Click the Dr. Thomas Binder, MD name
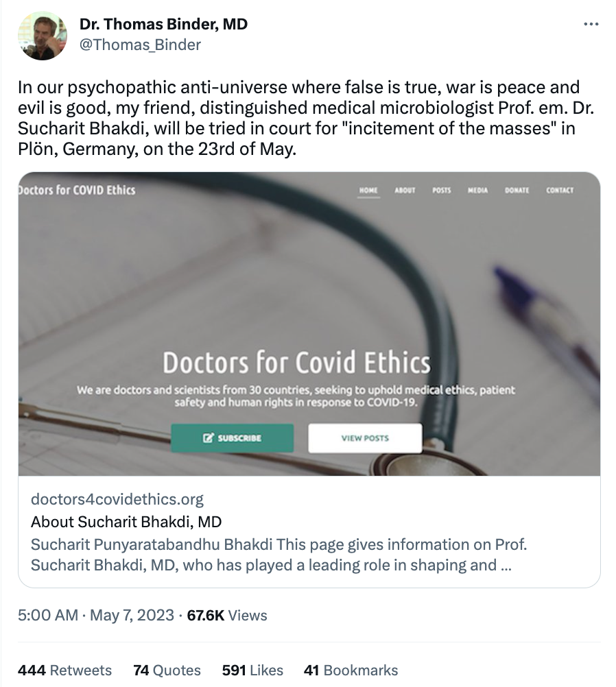 tap(163, 25)
